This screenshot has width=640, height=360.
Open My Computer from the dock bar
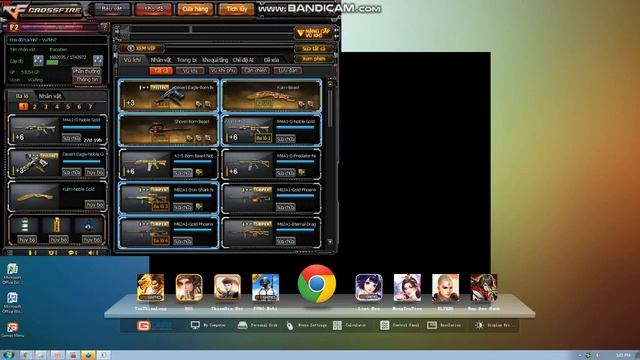(208, 325)
